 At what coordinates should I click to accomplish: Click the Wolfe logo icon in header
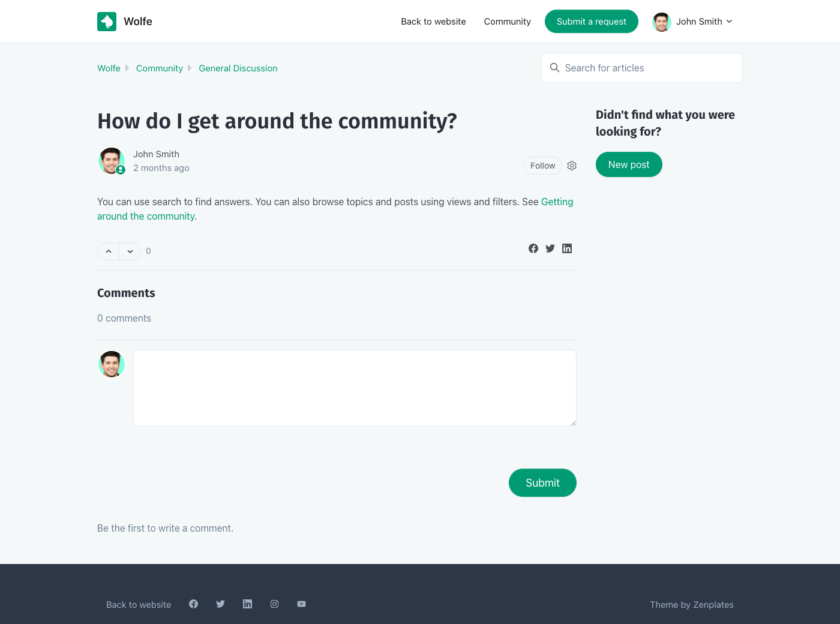[x=107, y=22]
